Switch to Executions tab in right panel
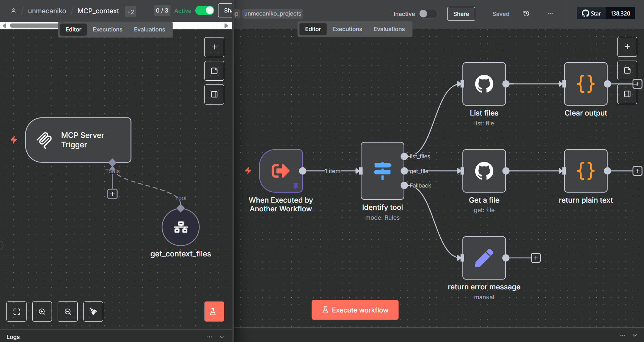This screenshot has width=644, height=342. 347,29
